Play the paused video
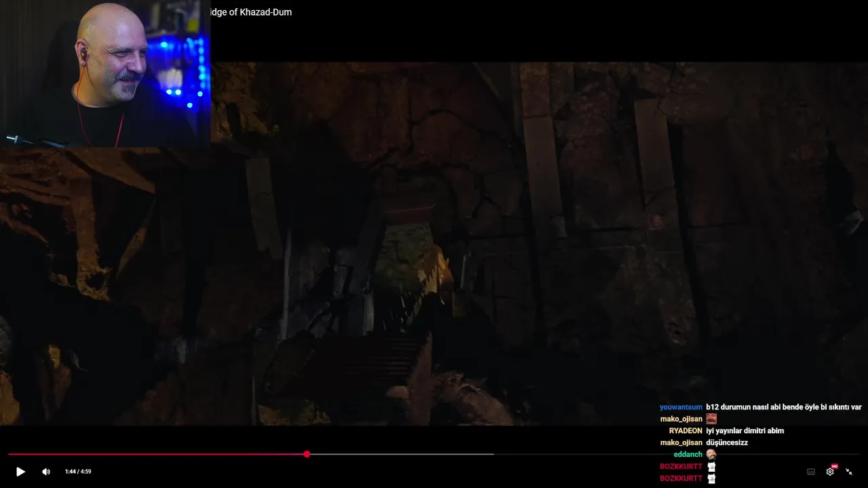 20,472
